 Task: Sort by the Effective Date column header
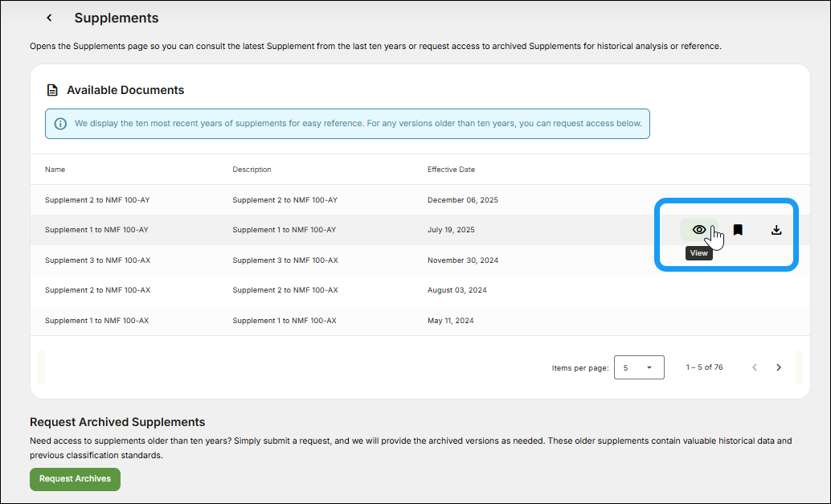tap(451, 170)
